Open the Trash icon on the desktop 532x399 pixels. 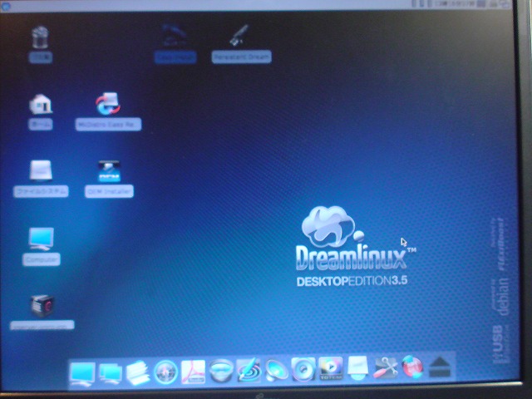pyautogui.click(x=40, y=37)
